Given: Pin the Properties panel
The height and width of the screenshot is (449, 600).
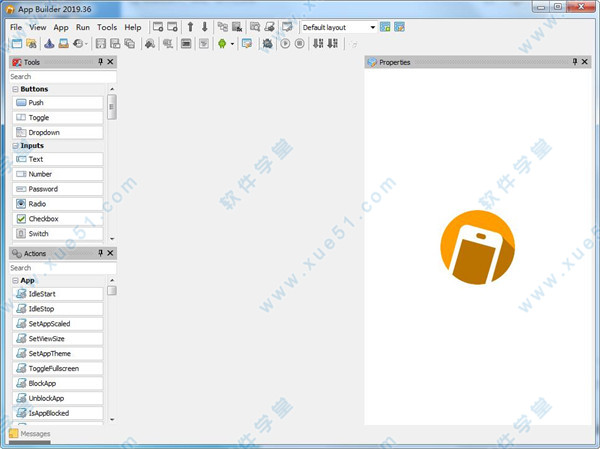Looking at the screenshot, I should 575,62.
